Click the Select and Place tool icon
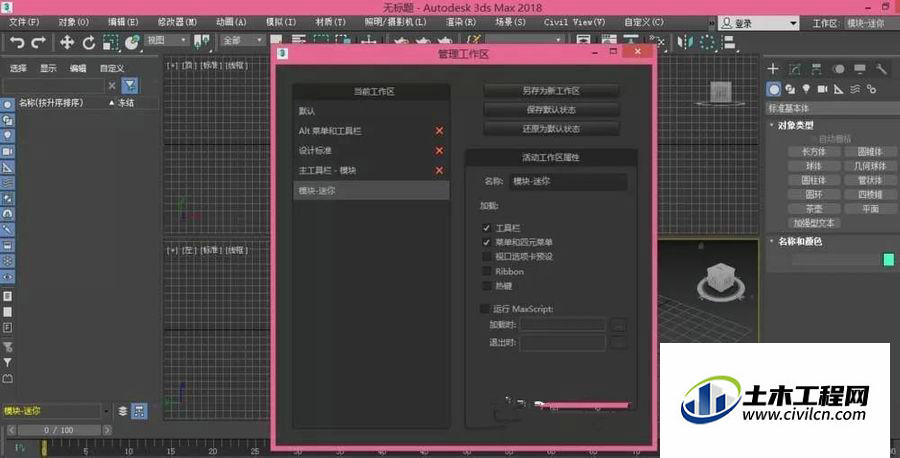The height and width of the screenshot is (458, 900). (132, 42)
